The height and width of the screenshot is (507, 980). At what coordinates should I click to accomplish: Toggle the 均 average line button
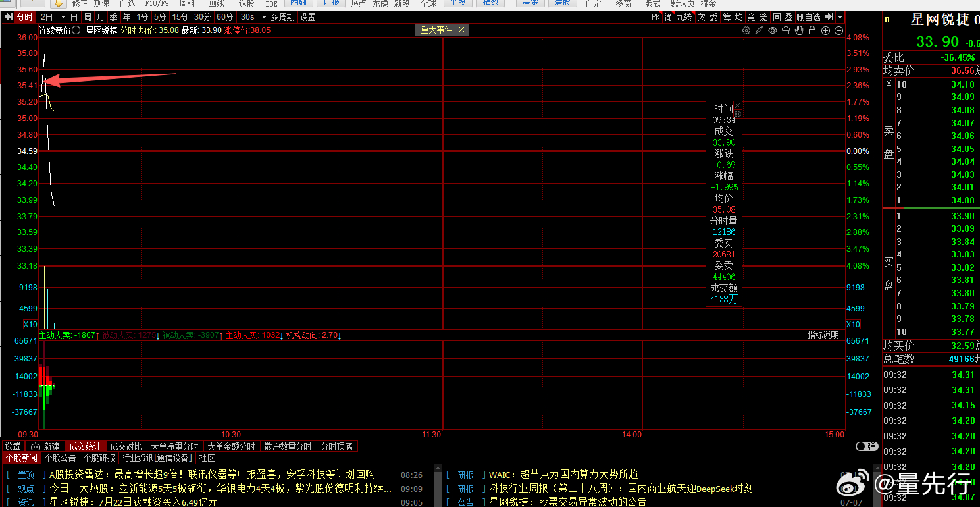coord(739,17)
